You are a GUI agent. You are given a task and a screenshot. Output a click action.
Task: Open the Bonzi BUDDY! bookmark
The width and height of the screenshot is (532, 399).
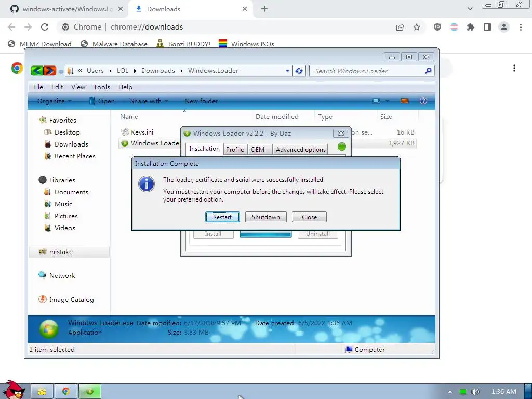tap(183, 44)
